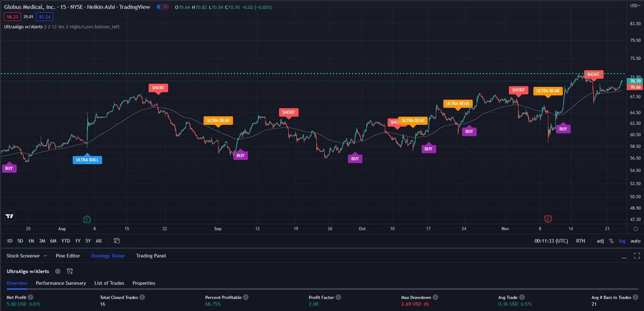Click the 68.75% percent profitable value

(x=213, y=304)
